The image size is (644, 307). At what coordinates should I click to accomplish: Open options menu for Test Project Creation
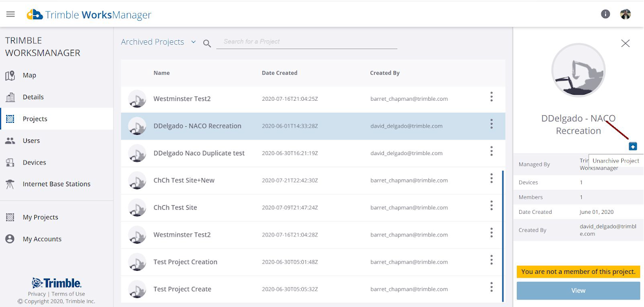[492, 260]
